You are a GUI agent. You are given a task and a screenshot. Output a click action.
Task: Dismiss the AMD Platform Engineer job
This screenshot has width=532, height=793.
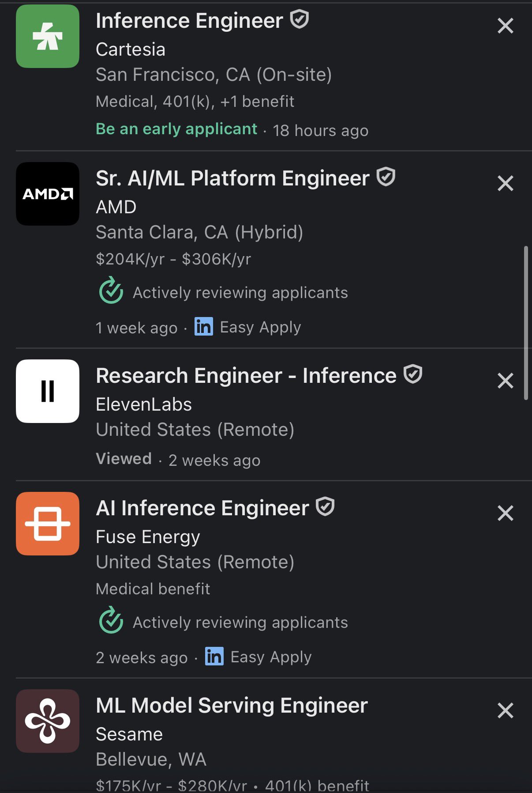[506, 183]
